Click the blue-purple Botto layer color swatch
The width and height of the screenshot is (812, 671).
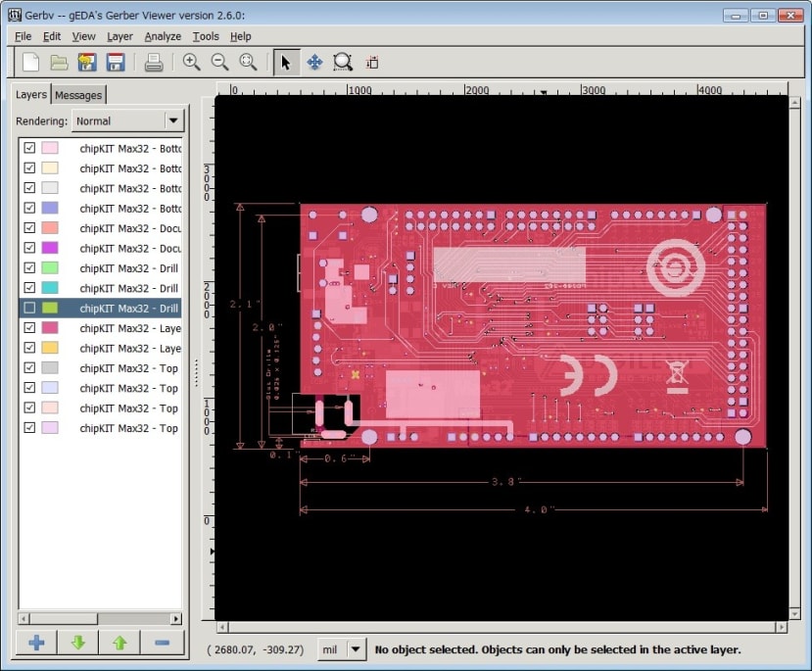coord(50,208)
